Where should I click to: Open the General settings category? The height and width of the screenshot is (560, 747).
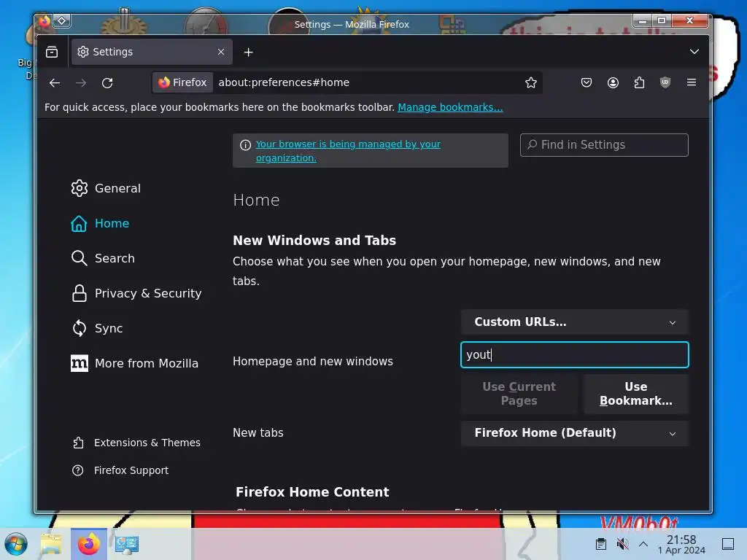coord(106,188)
